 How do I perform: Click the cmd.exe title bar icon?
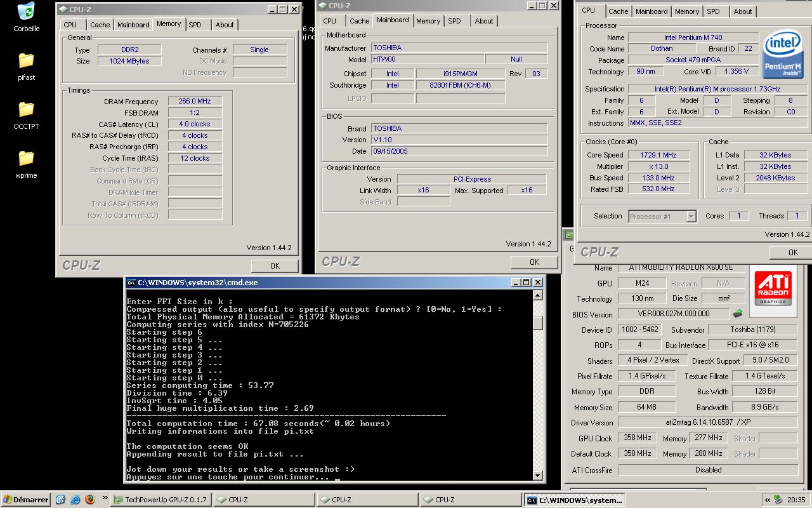[x=131, y=283]
